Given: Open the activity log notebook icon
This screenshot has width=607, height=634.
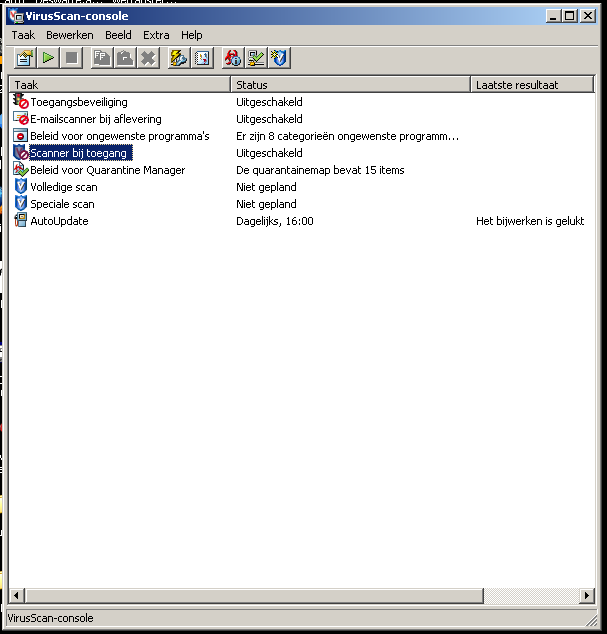Looking at the screenshot, I should pyautogui.click(x=202, y=58).
